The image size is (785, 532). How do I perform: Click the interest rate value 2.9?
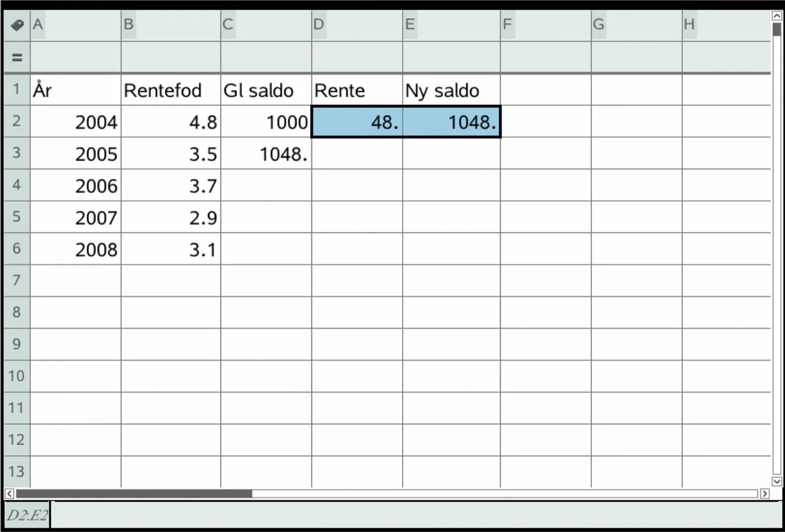point(171,218)
